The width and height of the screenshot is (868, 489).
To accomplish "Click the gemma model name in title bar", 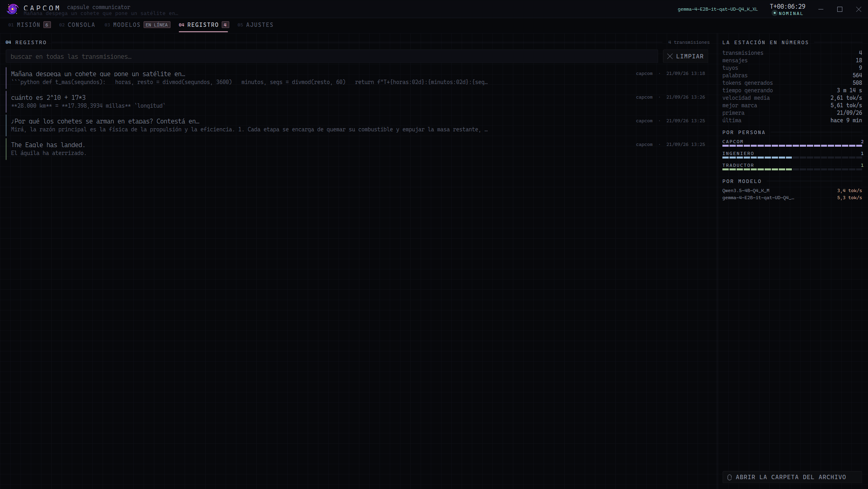I will [x=717, y=9].
